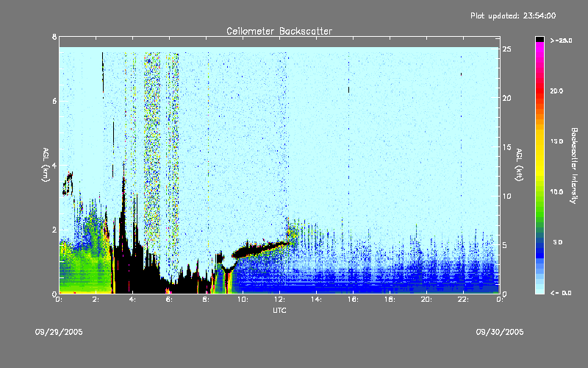Click the 'Backscatter Intensity' colorbar label
588x368 pixels.
(x=574, y=166)
